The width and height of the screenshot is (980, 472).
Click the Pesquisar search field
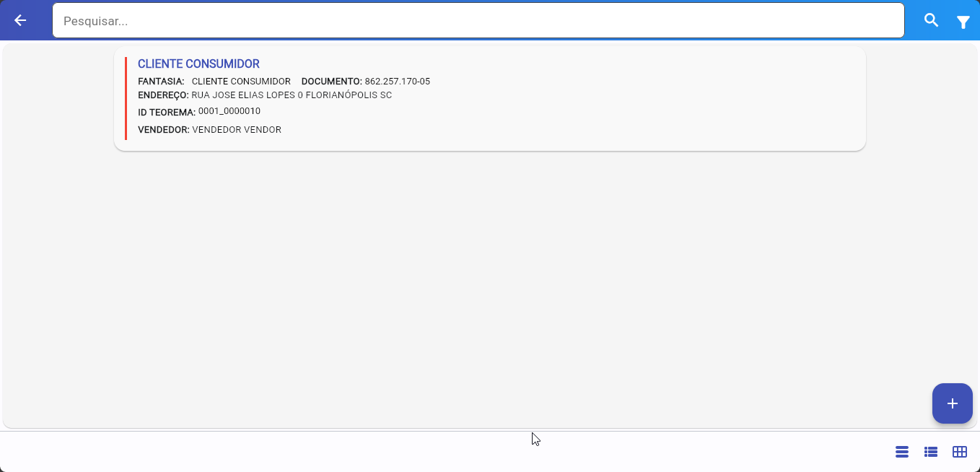pos(478,21)
